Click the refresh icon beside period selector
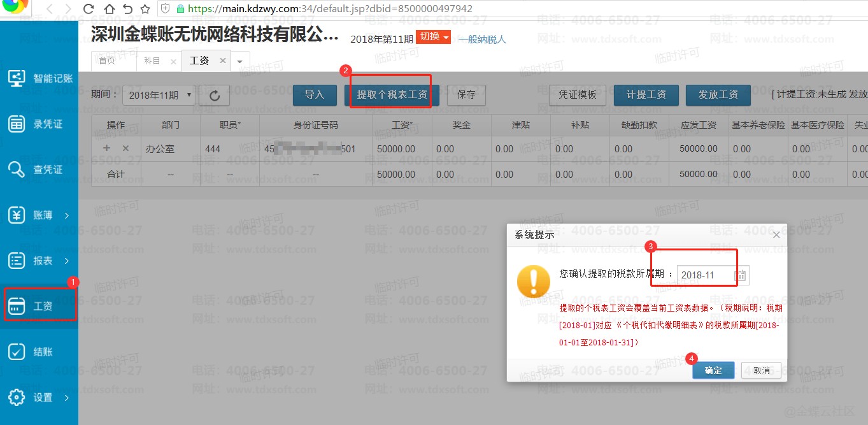This screenshot has width=868, height=425. 215,96
